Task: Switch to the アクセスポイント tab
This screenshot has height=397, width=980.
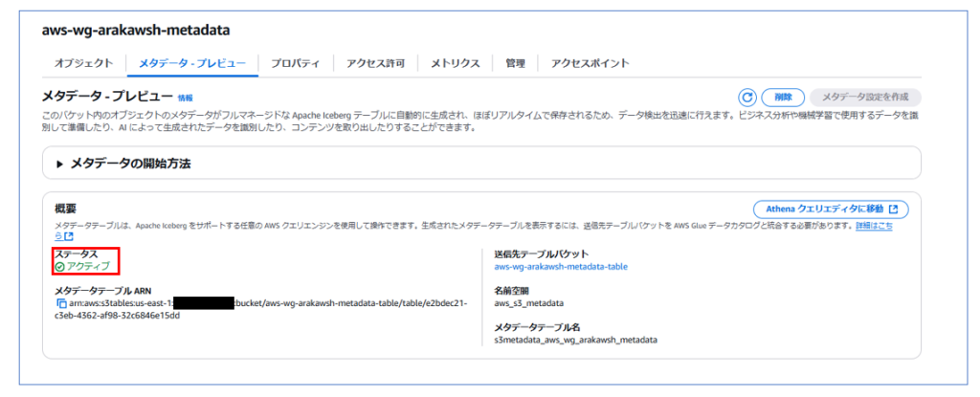Action: pos(590,63)
